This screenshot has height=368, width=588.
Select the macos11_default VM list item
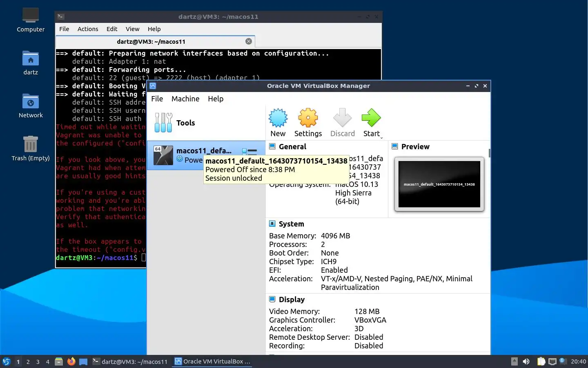206,155
